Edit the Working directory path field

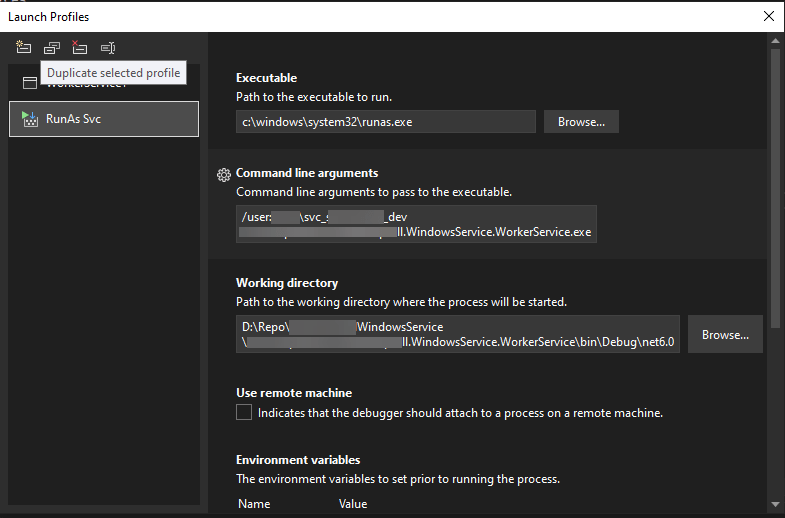tap(458, 334)
